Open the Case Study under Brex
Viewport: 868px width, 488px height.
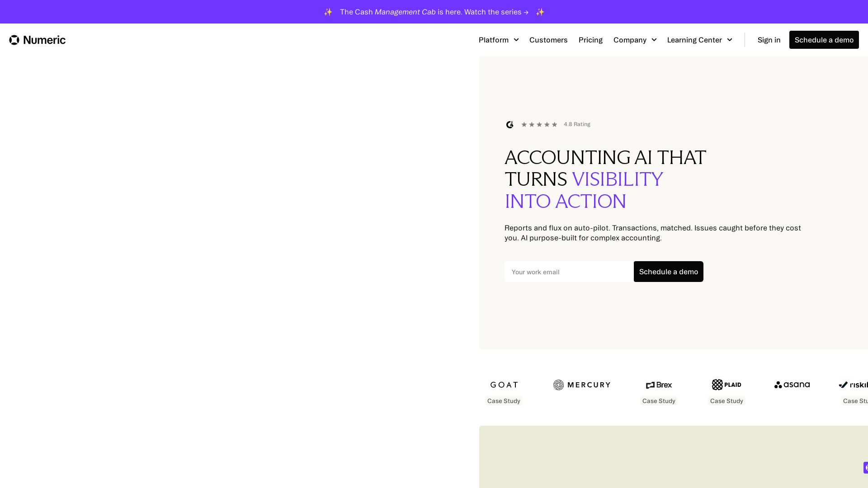pyautogui.click(x=659, y=401)
